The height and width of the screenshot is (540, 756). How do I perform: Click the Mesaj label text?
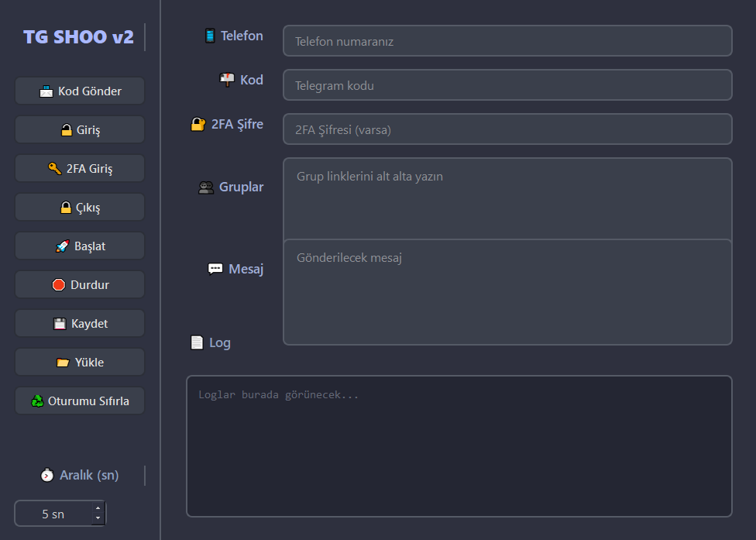(x=246, y=269)
